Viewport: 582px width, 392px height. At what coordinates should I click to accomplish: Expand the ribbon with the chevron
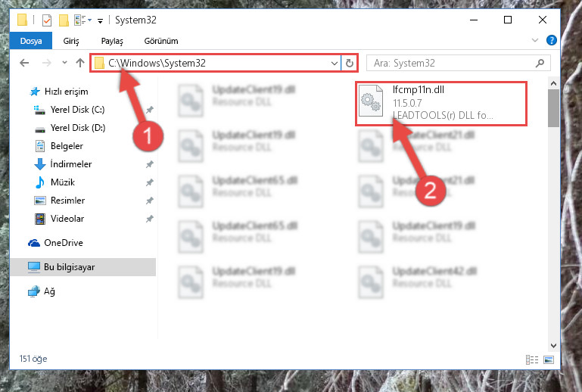534,40
